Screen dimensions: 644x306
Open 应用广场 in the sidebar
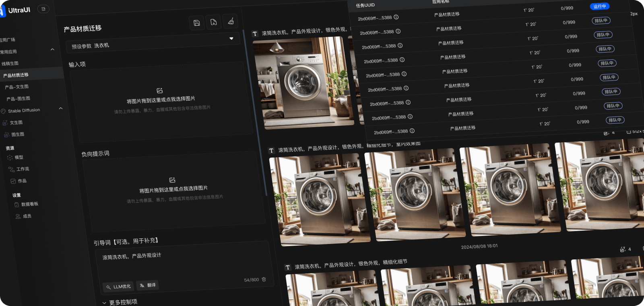pos(8,40)
